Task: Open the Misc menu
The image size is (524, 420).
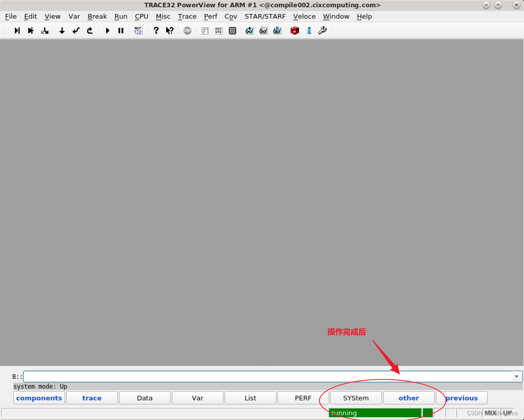Action: click(x=163, y=16)
